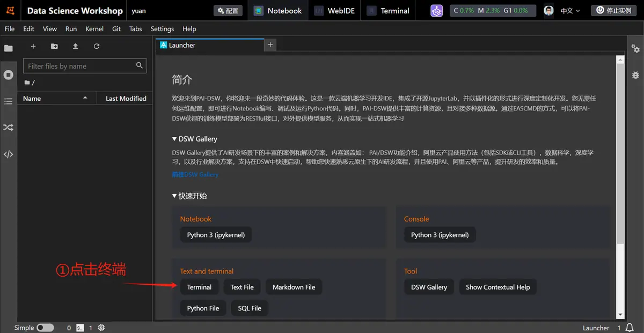The width and height of the screenshot is (644, 333).
Task: Collapse the 快速开始 section
Action: [189, 196]
